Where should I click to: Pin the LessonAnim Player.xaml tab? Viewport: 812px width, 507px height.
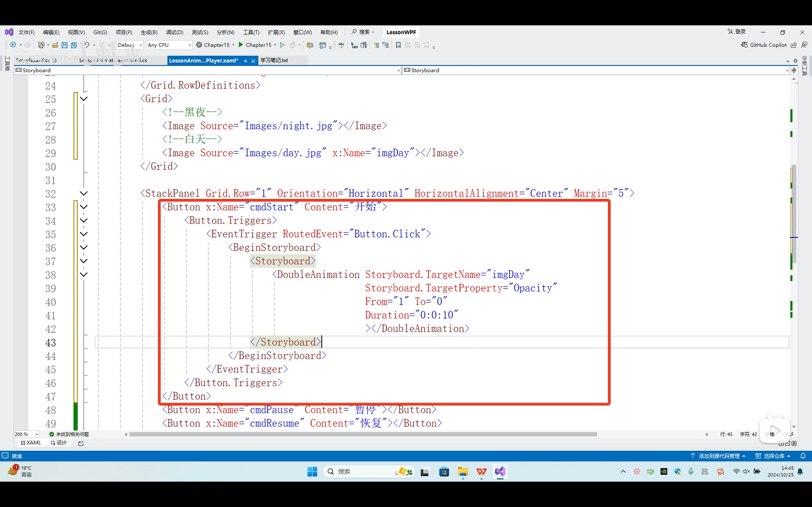[x=245, y=61]
